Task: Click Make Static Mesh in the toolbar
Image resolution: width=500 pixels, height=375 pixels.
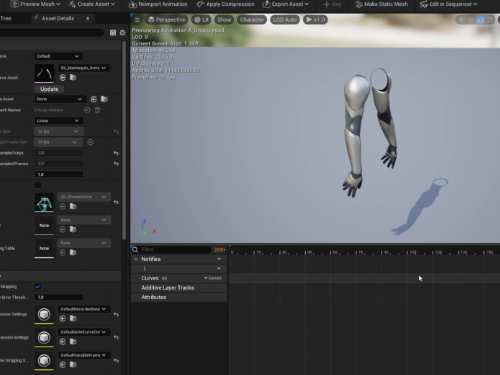Action: tap(382, 4)
